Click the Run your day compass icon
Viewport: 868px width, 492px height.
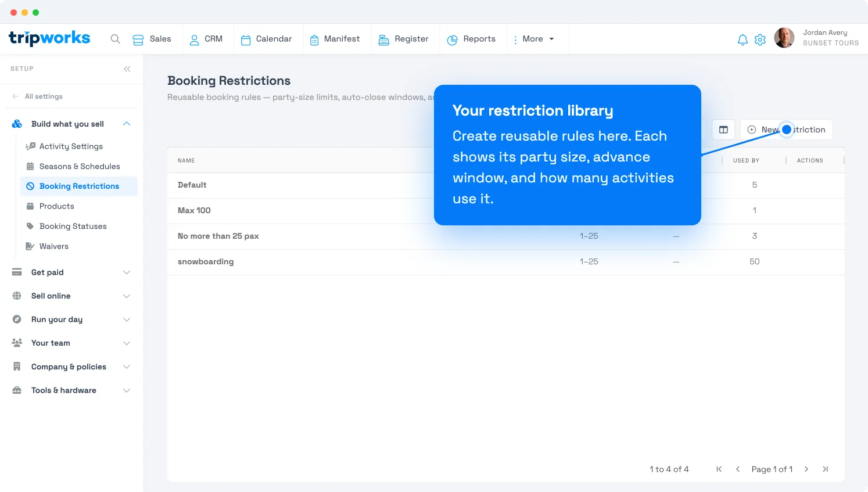pyautogui.click(x=17, y=319)
